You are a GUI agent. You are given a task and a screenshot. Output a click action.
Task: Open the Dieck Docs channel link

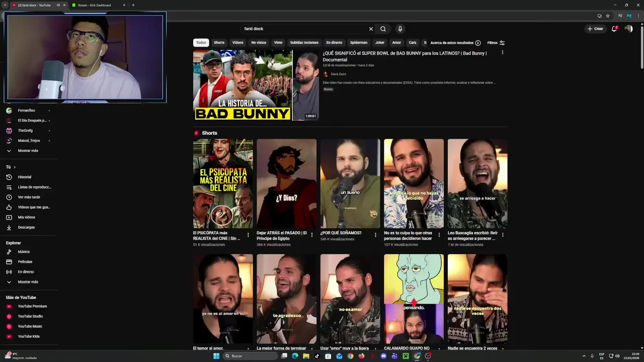point(338,74)
